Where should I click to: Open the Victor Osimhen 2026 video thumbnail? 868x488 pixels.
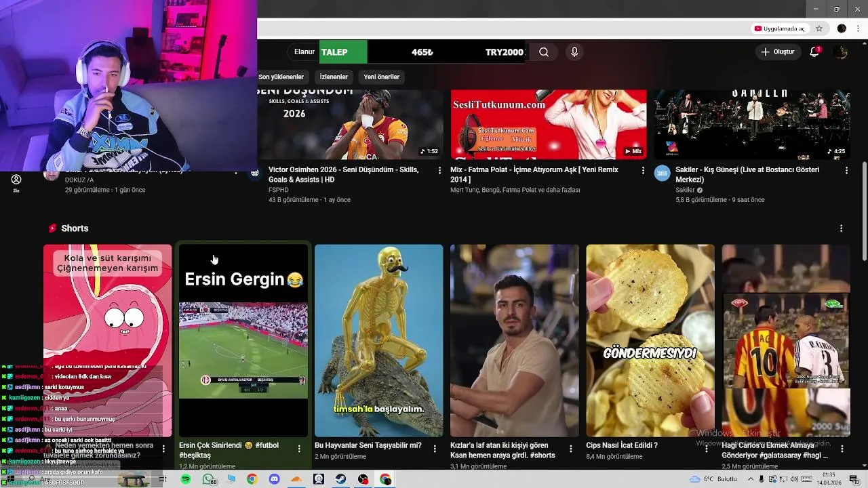click(x=351, y=124)
